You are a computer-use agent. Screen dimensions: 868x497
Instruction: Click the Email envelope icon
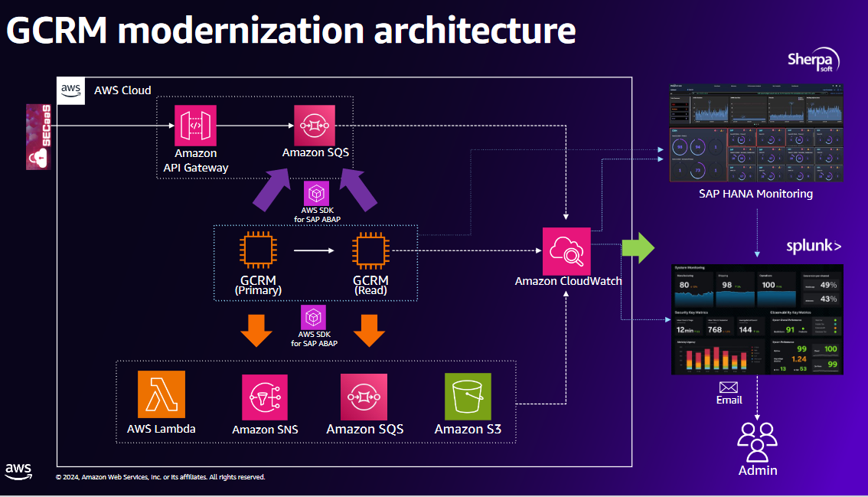729,387
